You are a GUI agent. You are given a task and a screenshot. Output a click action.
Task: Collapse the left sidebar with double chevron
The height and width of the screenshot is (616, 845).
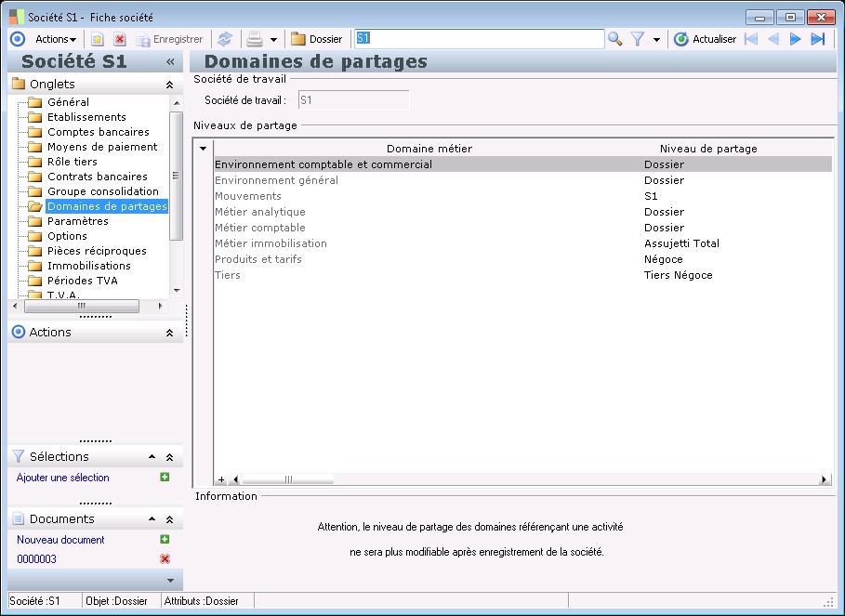[x=170, y=62]
